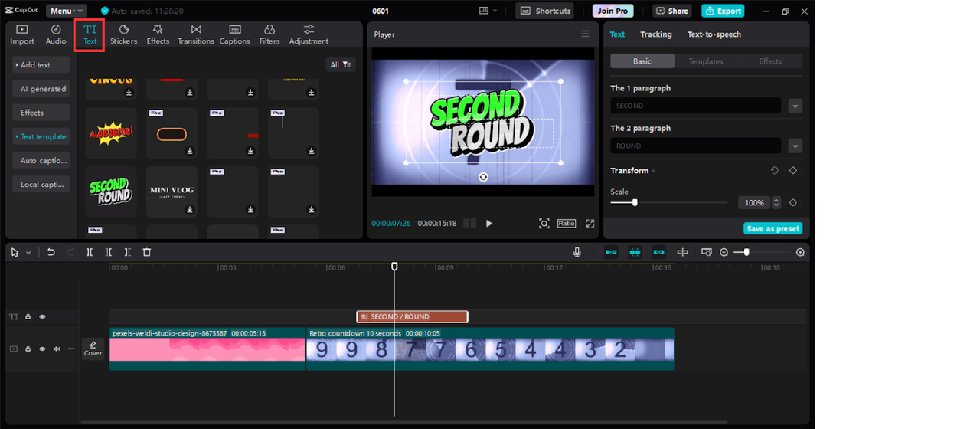Image resolution: width=980 pixels, height=429 pixels.
Task: Open keyboard Shortcuts
Action: (x=544, y=11)
